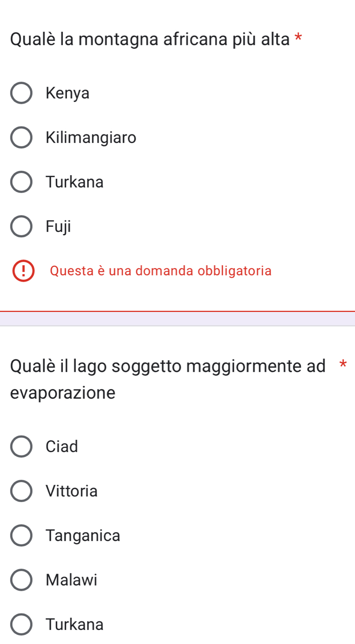This screenshot has width=355, height=644.
Task: Click the 'Malawi' option label text
Action: pyautogui.click(x=71, y=580)
